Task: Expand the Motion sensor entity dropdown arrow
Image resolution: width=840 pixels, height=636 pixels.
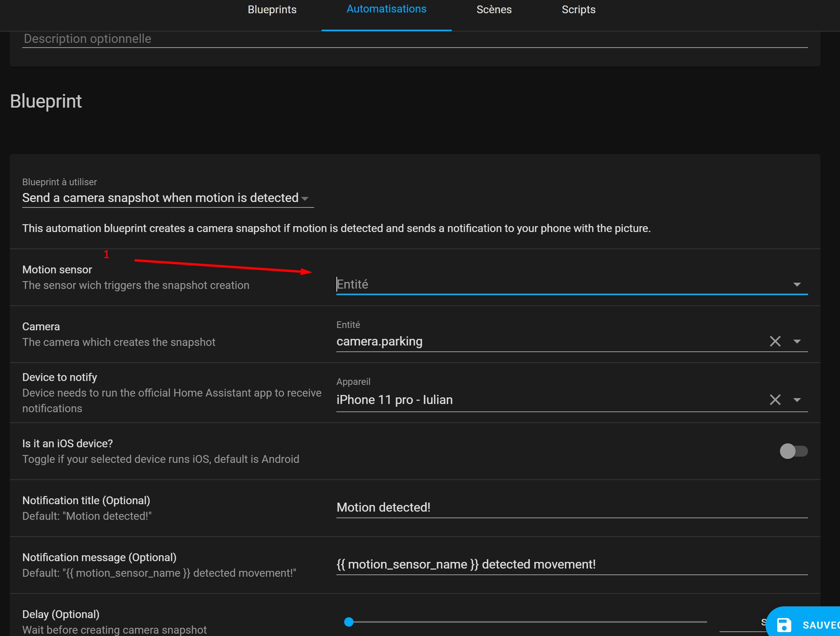Action: pyautogui.click(x=797, y=285)
